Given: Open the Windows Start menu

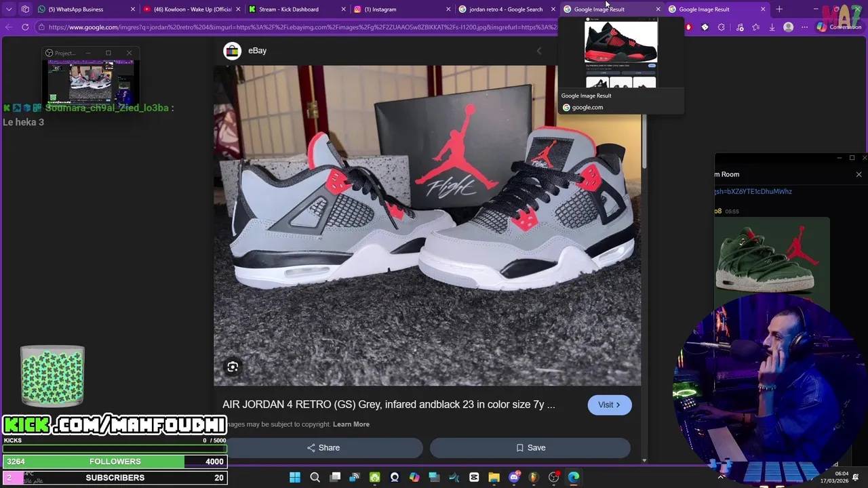Looking at the screenshot, I should [295, 477].
